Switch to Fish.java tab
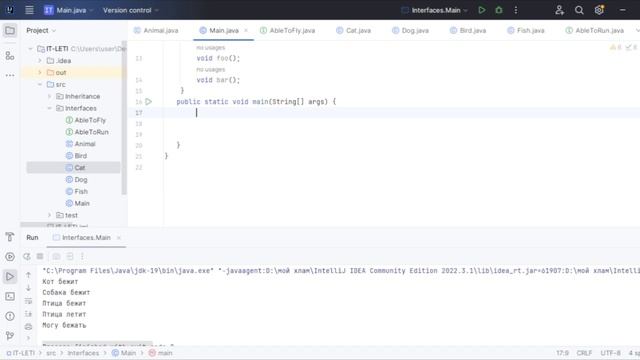The height and width of the screenshot is (360, 640). (526, 31)
